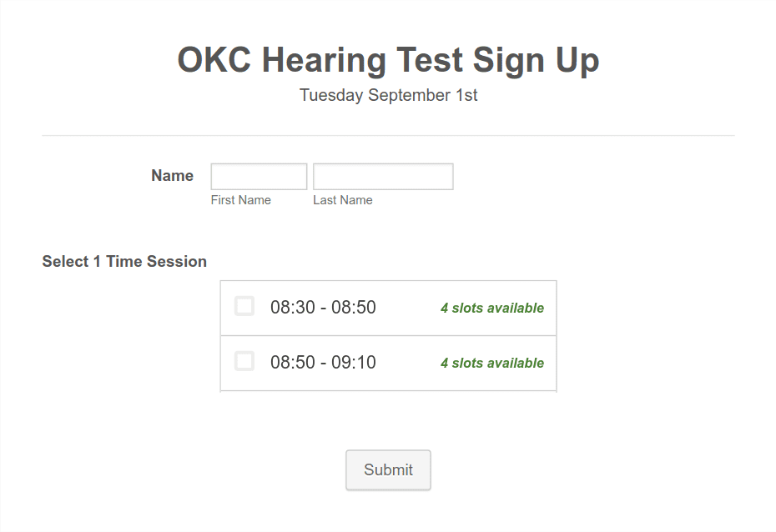Click the First Name helper text
This screenshot has width=776, height=532.
click(241, 199)
